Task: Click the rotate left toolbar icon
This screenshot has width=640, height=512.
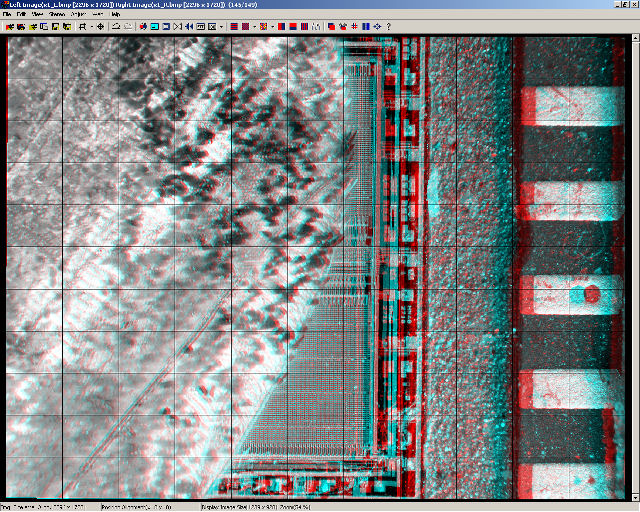Action: (115, 27)
